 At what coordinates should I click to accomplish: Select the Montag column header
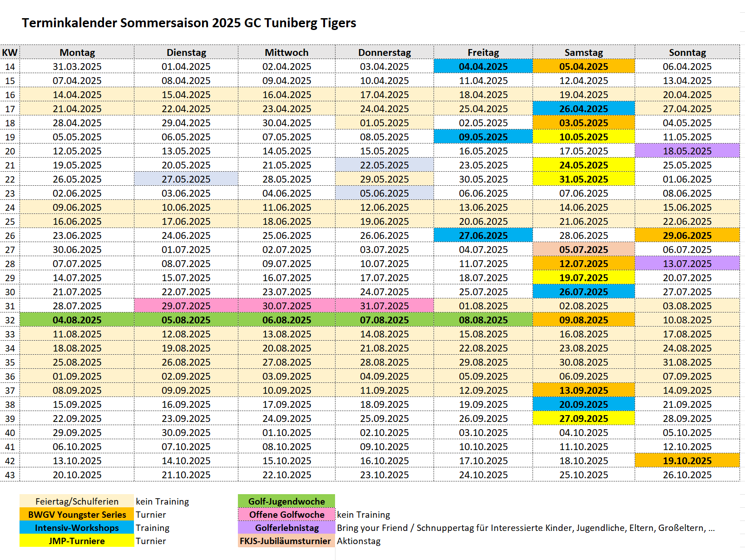pos(77,52)
